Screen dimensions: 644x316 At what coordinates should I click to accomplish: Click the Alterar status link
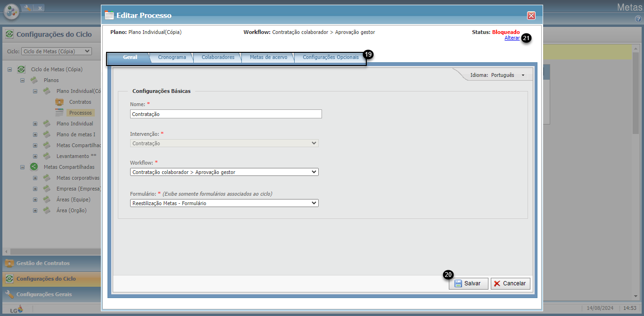tap(512, 38)
